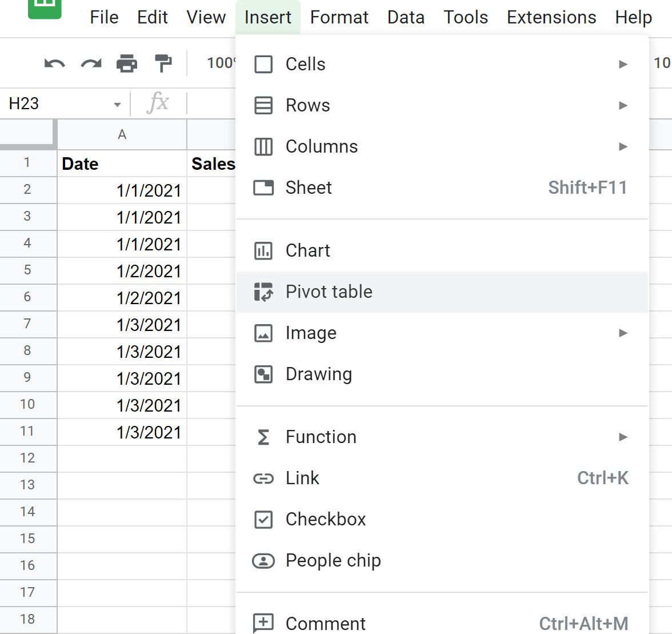The width and height of the screenshot is (672, 634).
Task: Select Pivot table menu entry
Action: click(x=442, y=292)
